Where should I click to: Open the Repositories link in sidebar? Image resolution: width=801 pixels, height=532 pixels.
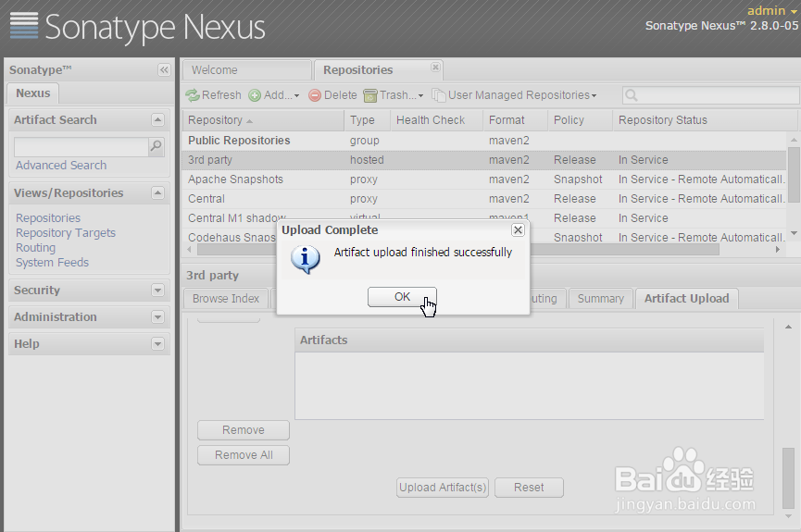click(x=48, y=218)
